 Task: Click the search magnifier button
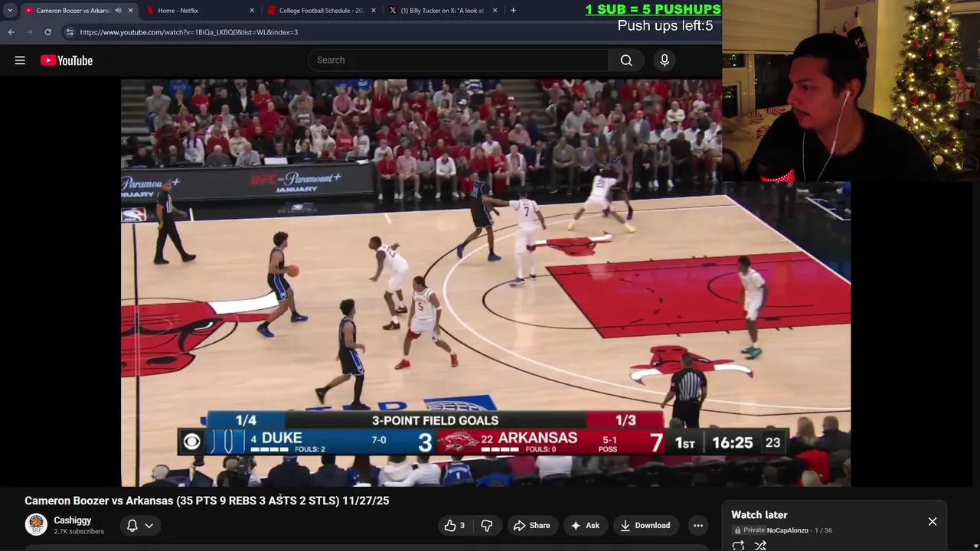626,60
